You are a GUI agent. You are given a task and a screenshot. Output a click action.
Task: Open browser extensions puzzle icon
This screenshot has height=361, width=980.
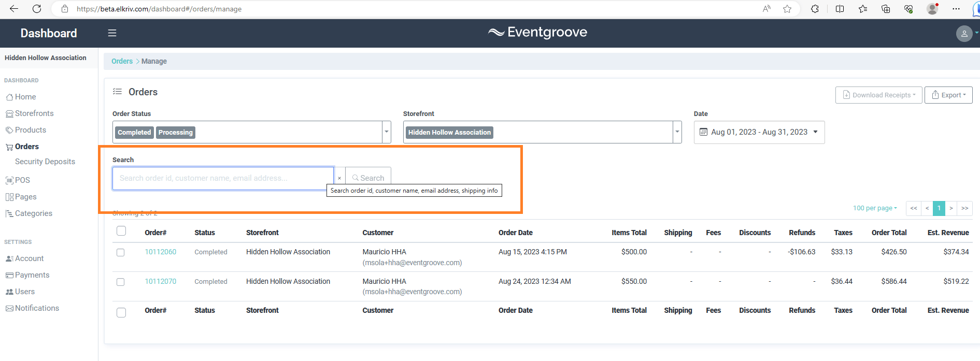coord(815,9)
